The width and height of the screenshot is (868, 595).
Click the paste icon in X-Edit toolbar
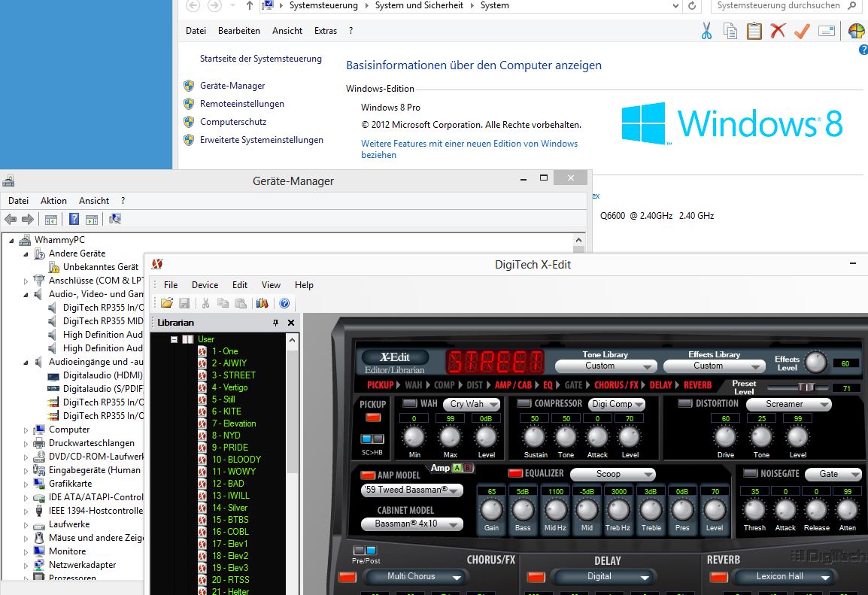click(240, 302)
